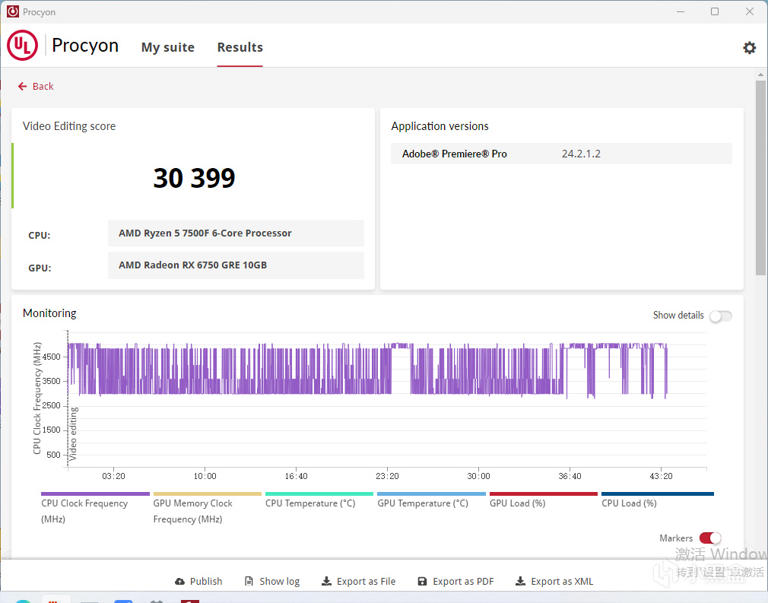Click the 30 399 score value

pyautogui.click(x=194, y=178)
